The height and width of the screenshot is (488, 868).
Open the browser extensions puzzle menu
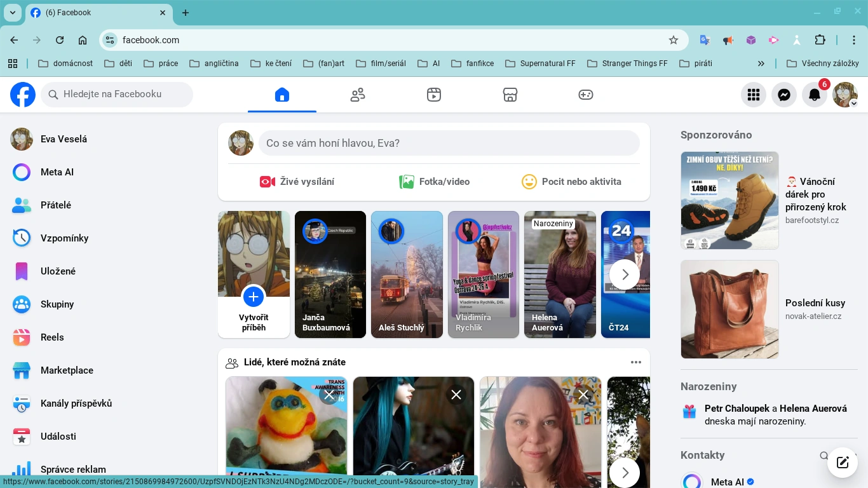(x=820, y=40)
